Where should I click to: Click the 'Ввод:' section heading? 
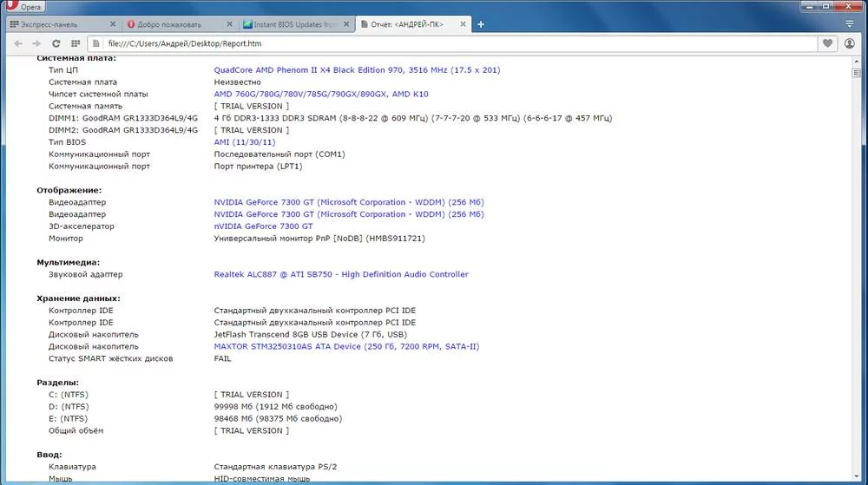(x=49, y=455)
